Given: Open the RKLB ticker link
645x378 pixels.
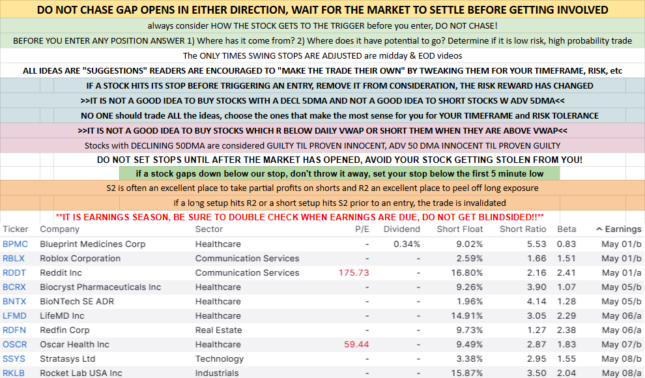Looking at the screenshot, I should tap(14, 373).
